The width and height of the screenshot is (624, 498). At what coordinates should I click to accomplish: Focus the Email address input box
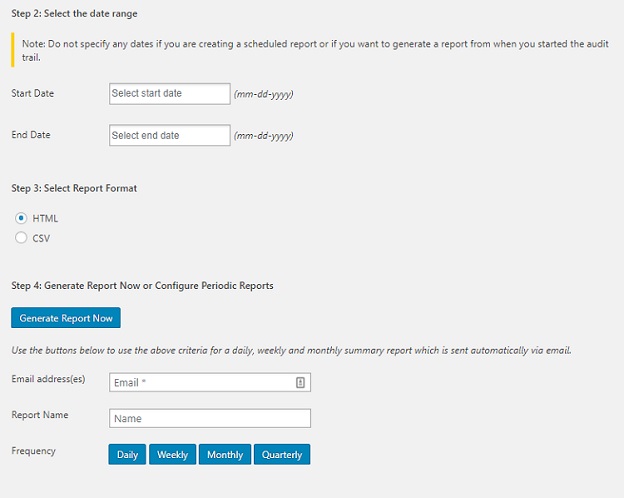tap(210, 383)
